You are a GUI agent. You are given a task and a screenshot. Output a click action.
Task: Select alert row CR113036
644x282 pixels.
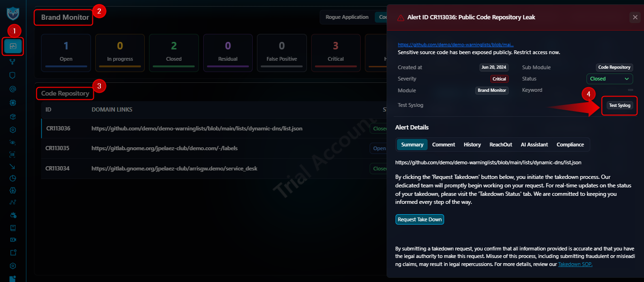[214, 128]
